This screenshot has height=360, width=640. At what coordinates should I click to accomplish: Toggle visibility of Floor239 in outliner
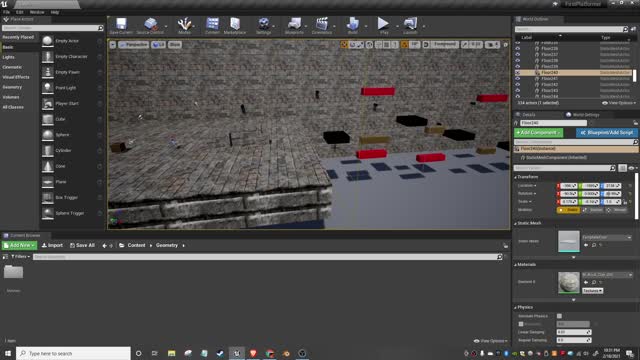tap(518, 66)
